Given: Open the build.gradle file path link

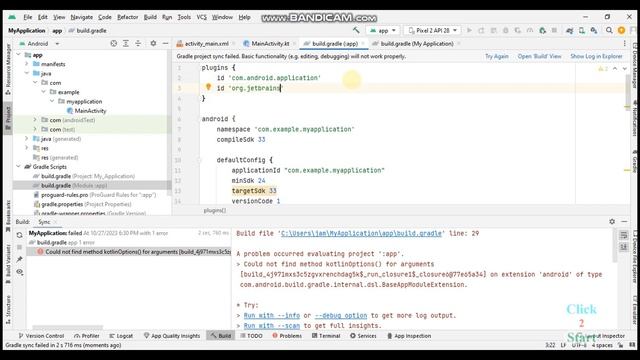Looking at the screenshot, I should click(x=361, y=233).
